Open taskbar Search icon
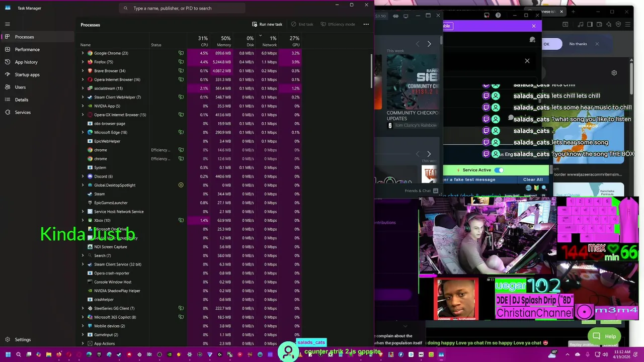 pyautogui.click(x=18, y=354)
